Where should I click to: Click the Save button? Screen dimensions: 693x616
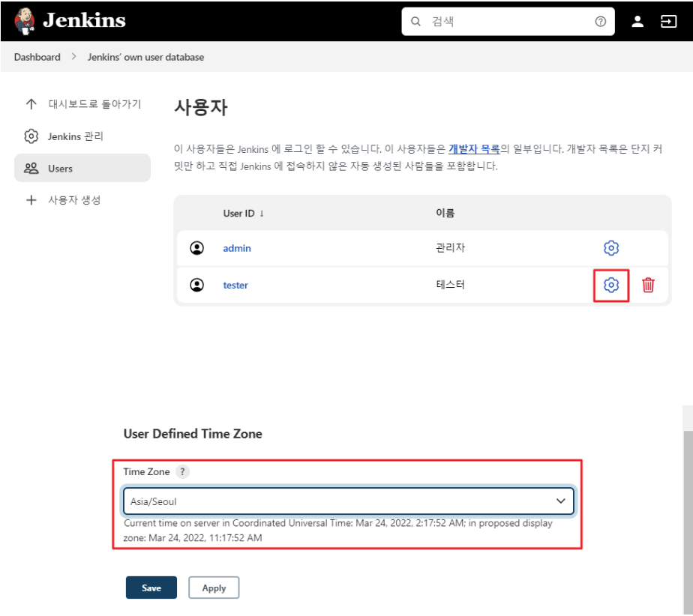[x=151, y=588]
